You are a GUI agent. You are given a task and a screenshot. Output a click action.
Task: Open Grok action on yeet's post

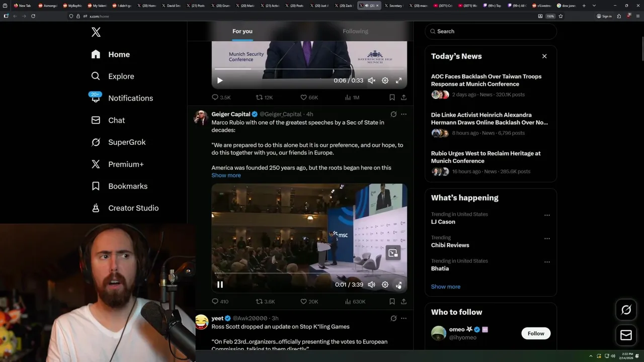click(x=393, y=318)
